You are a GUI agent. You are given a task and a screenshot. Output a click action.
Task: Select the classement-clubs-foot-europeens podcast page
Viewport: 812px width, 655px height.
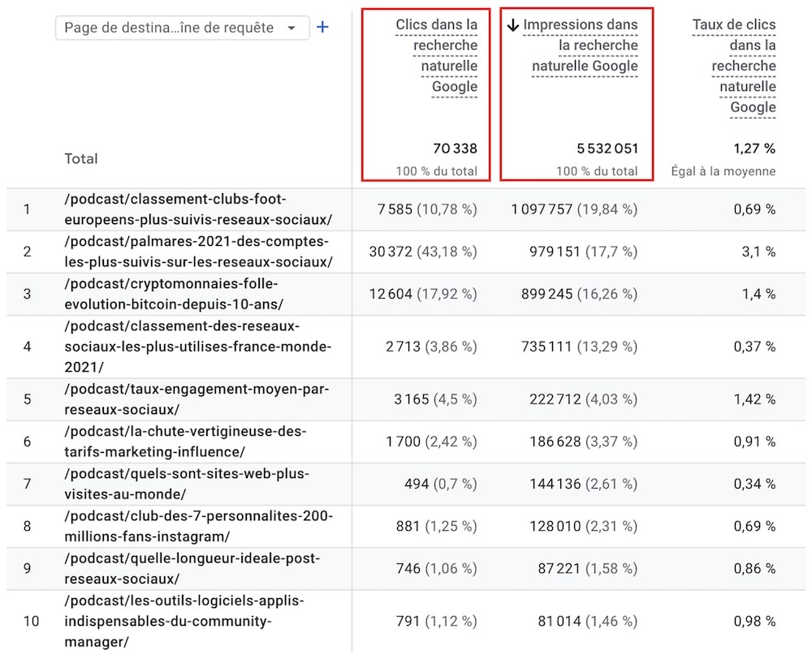(x=198, y=209)
